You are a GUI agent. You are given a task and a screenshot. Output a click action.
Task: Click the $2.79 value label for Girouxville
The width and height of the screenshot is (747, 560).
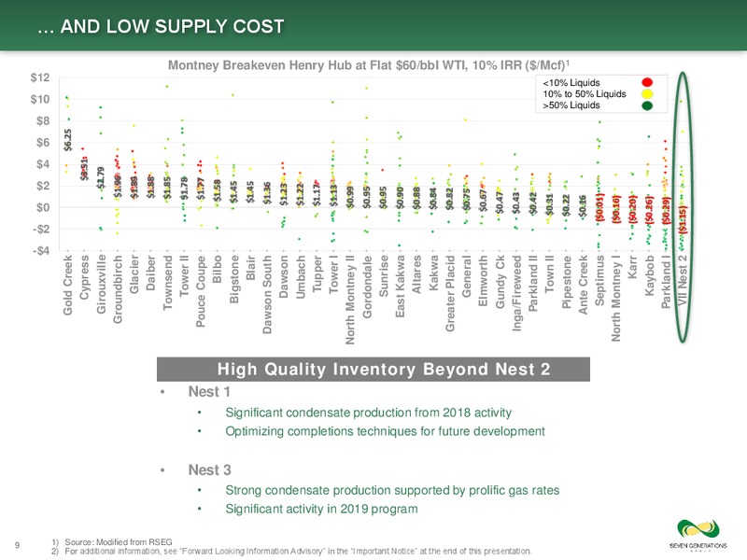coord(101,178)
